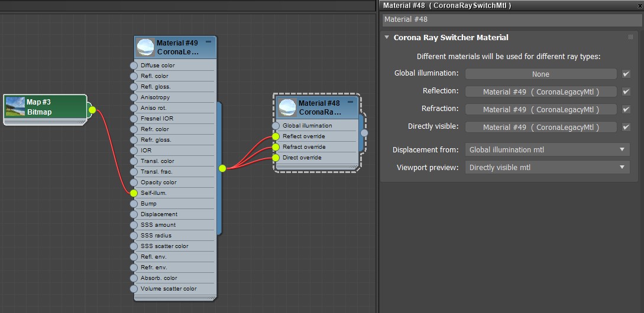Click the Material #48 node output socket

point(364,133)
